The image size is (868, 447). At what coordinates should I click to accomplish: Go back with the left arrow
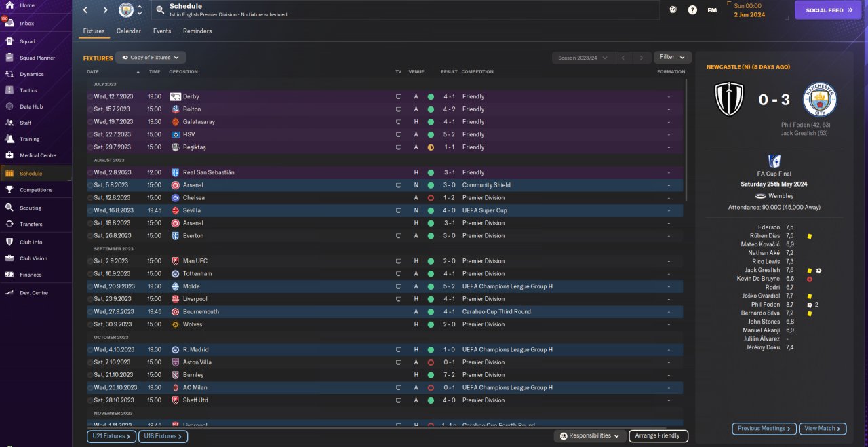pos(85,10)
